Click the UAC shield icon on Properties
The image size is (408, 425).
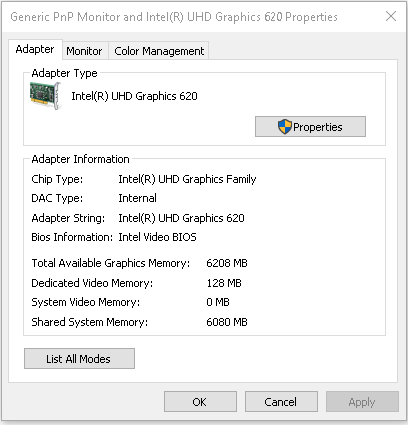click(x=285, y=127)
